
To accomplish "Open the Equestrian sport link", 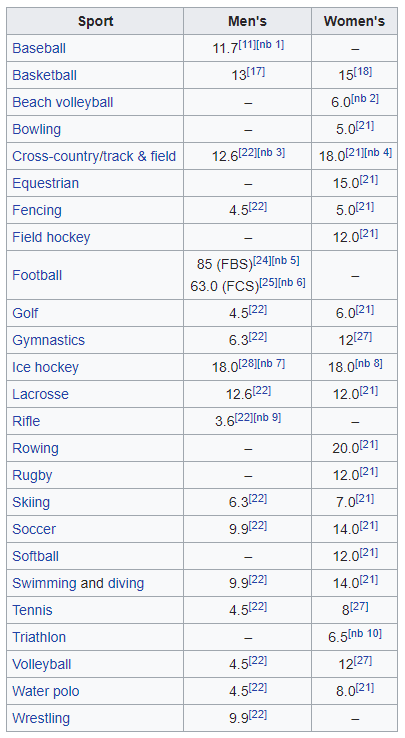I will [x=46, y=184].
